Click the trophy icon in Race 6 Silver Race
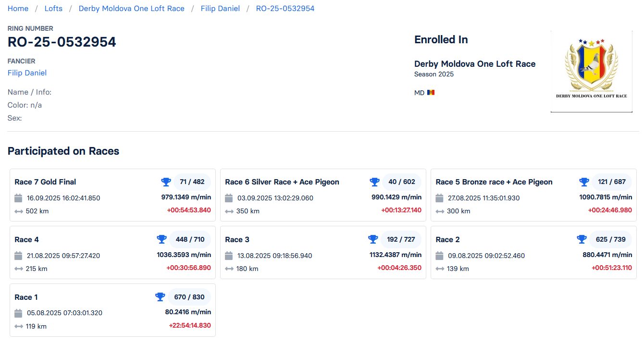The width and height of the screenshot is (644, 344). [x=374, y=182]
